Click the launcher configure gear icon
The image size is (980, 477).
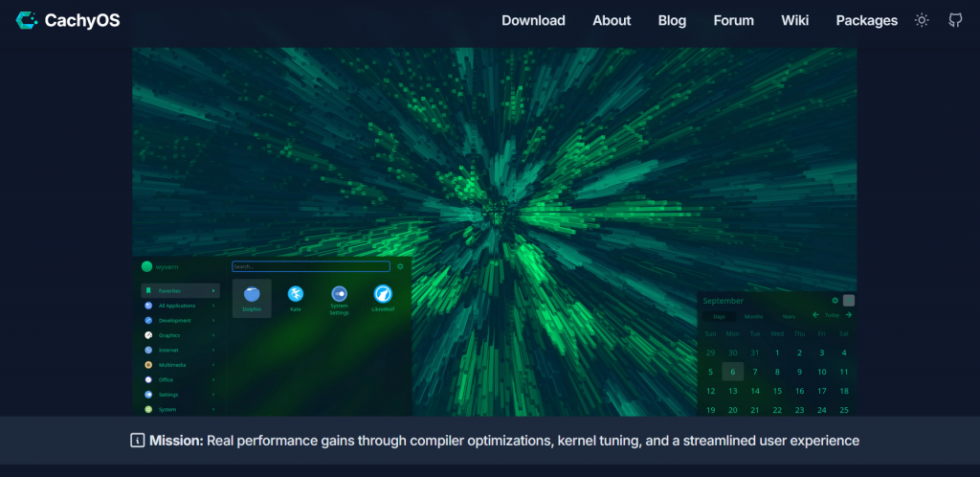[x=400, y=266]
